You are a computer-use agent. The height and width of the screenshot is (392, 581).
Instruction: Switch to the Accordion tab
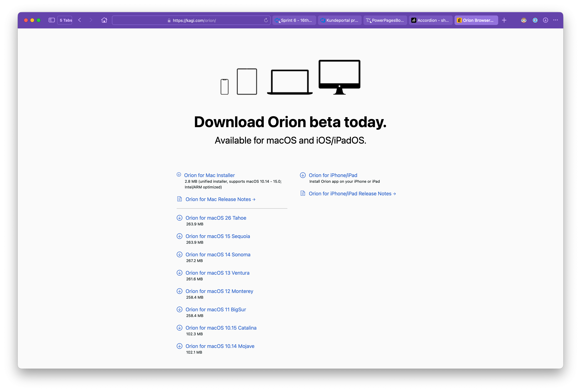point(431,20)
